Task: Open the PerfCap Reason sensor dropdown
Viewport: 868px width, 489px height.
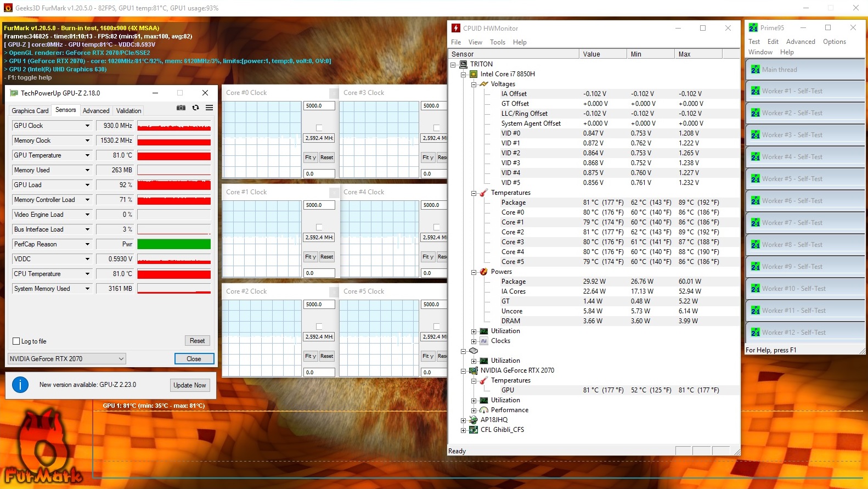Action: (87, 244)
